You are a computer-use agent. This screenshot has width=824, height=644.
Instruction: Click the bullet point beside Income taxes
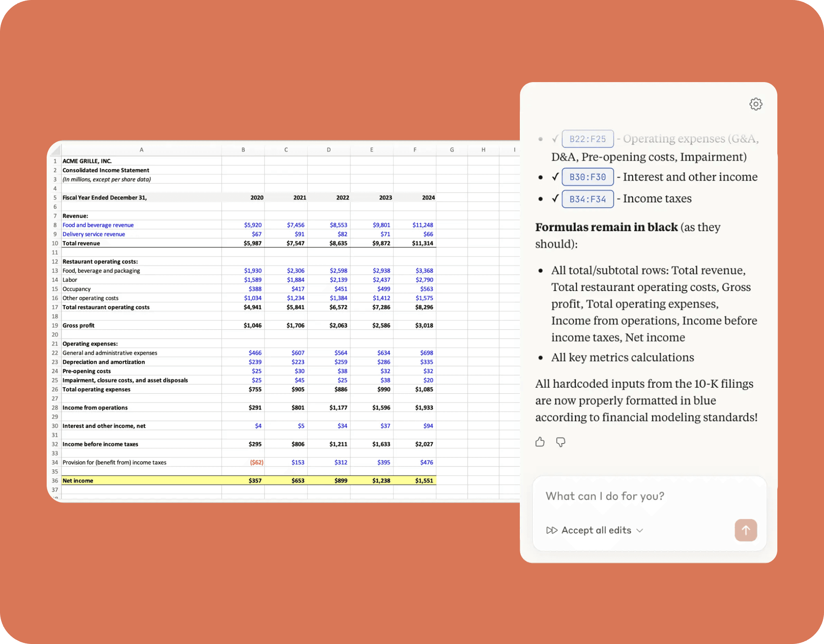[540, 198]
